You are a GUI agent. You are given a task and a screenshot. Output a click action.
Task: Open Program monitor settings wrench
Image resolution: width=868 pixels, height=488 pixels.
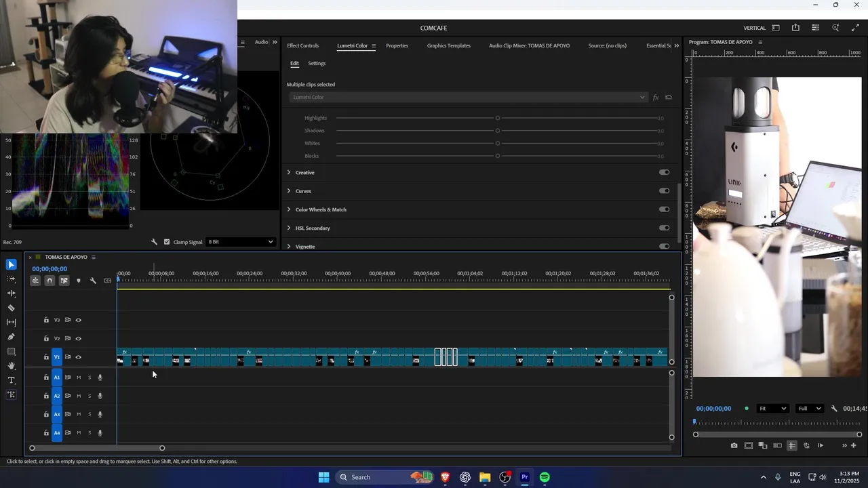(834, 409)
